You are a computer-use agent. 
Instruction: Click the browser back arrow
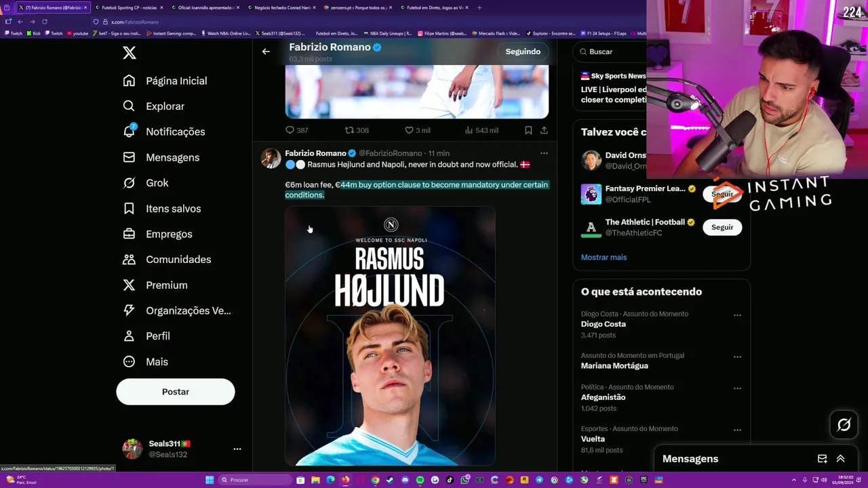coord(20,22)
